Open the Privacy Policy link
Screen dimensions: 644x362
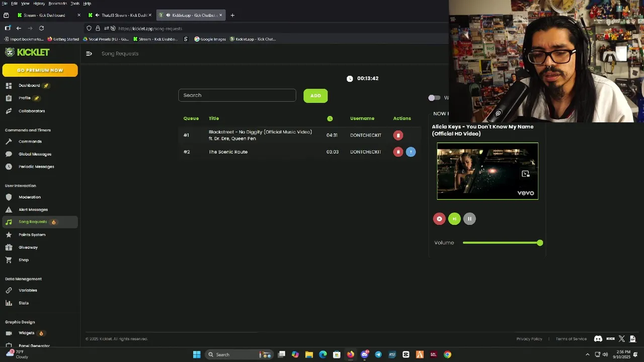529,339
